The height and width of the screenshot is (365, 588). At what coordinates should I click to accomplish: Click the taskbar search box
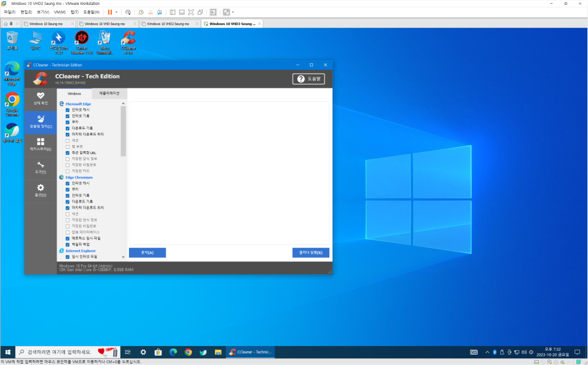click(68, 352)
